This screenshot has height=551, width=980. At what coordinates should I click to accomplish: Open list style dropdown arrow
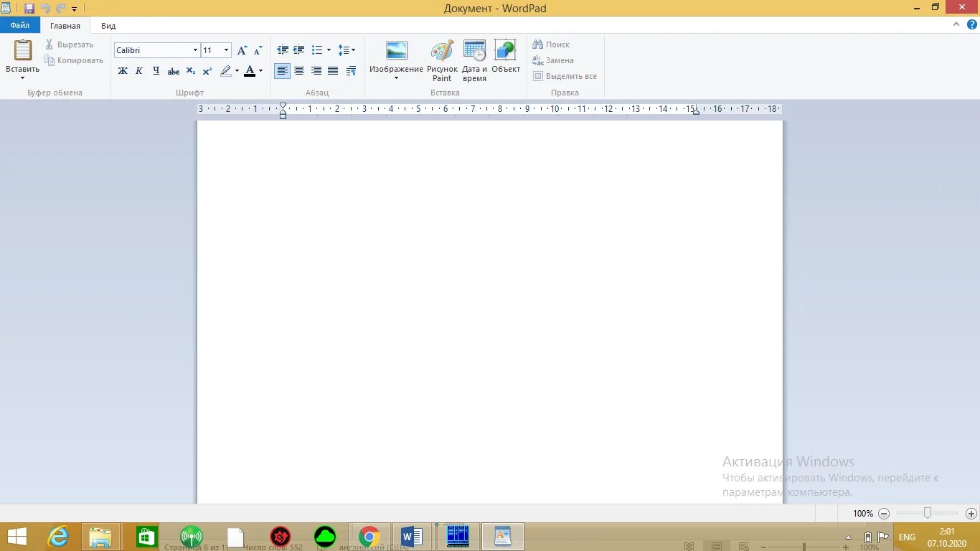tap(329, 50)
